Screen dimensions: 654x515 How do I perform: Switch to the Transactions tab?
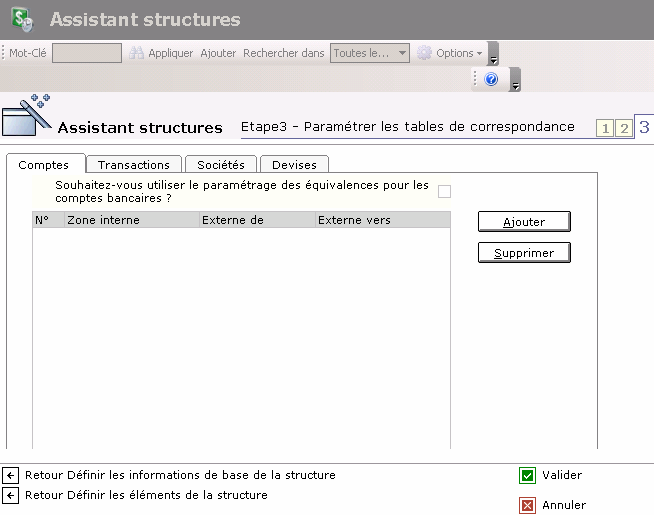pyautogui.click(x=133, y=165)
